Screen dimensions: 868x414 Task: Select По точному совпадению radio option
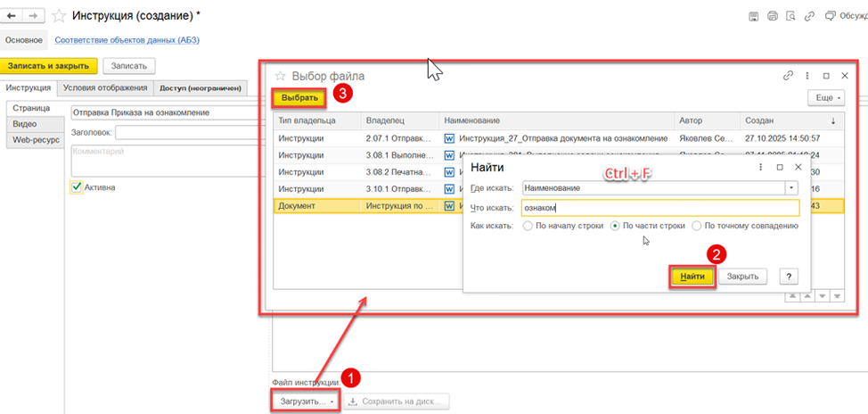point(697,226)
